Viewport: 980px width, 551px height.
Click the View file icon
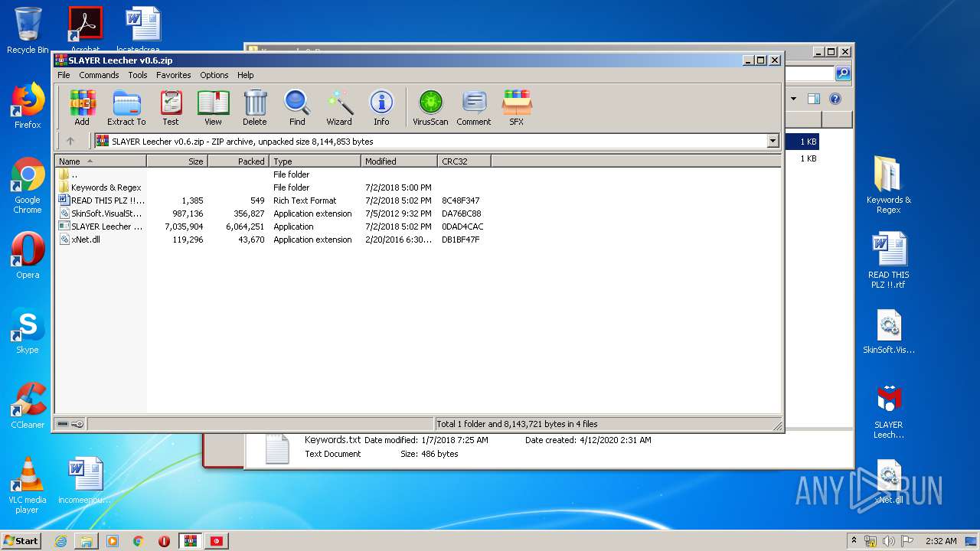point(213,107)
